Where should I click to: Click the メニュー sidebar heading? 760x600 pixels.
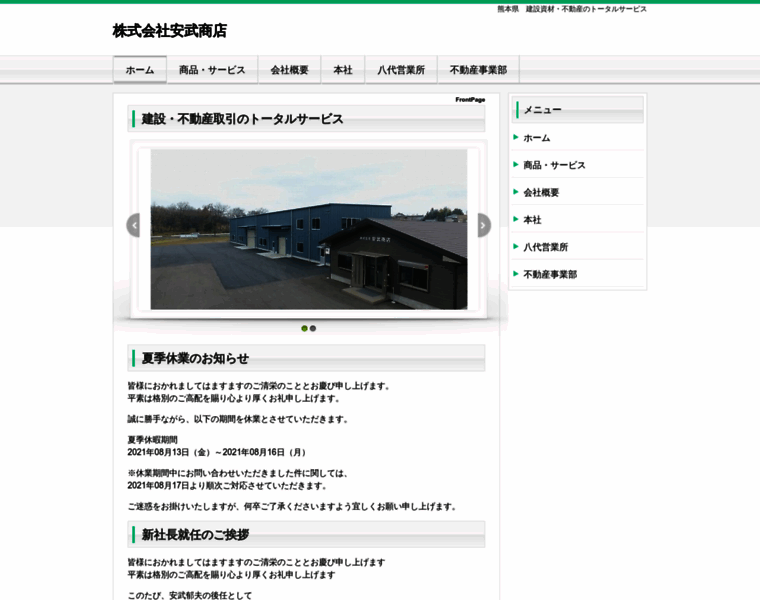coord(577,110)
